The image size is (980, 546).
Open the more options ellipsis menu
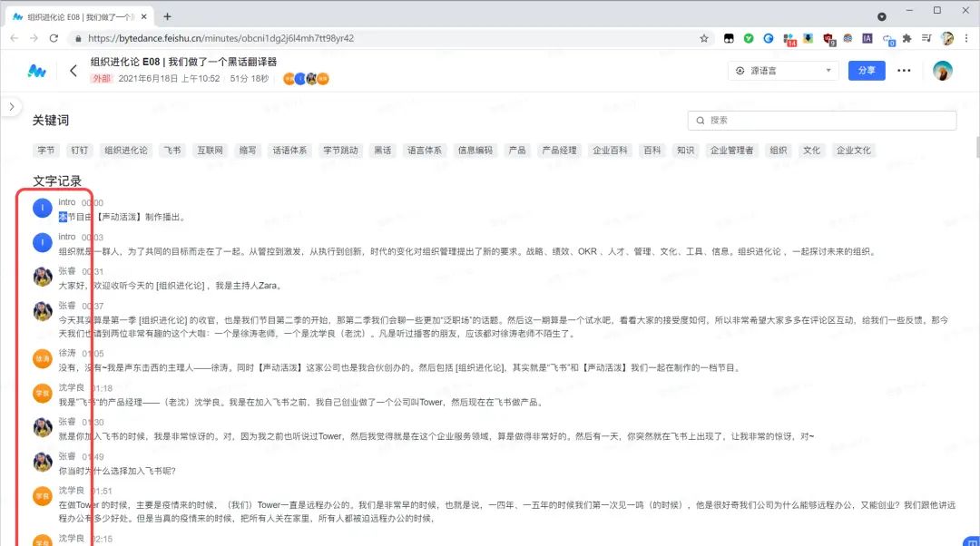(x=904, y=71)
